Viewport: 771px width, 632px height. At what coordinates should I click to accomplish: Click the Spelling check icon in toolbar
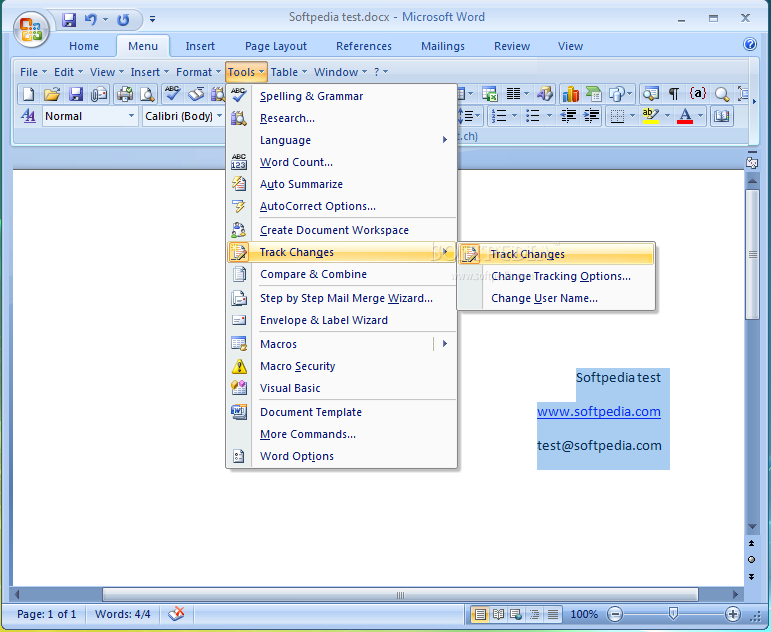(173, 93)
